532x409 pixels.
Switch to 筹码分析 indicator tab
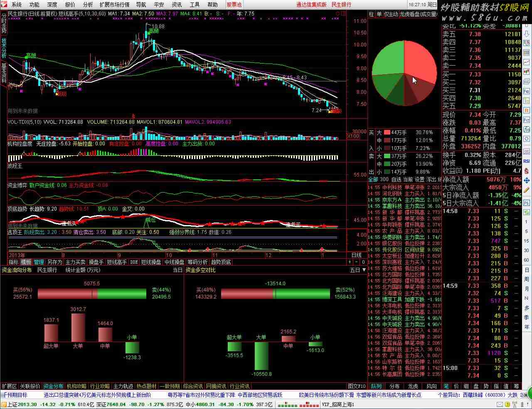click(x=197, y=262)
